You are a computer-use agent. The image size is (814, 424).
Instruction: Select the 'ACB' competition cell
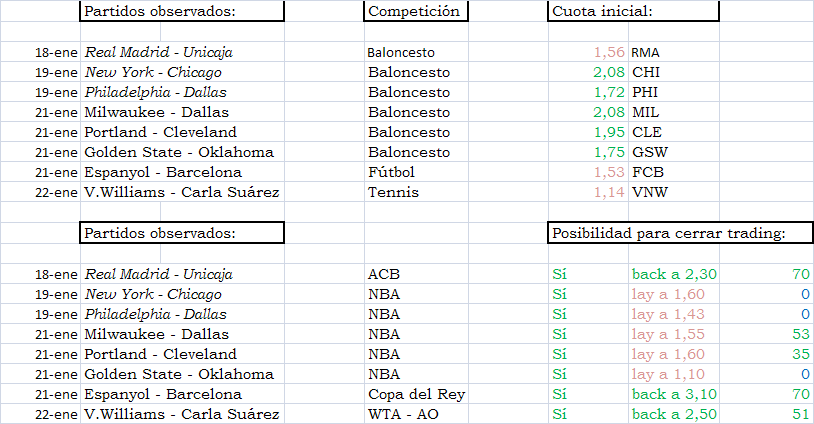tap(416, 274)
